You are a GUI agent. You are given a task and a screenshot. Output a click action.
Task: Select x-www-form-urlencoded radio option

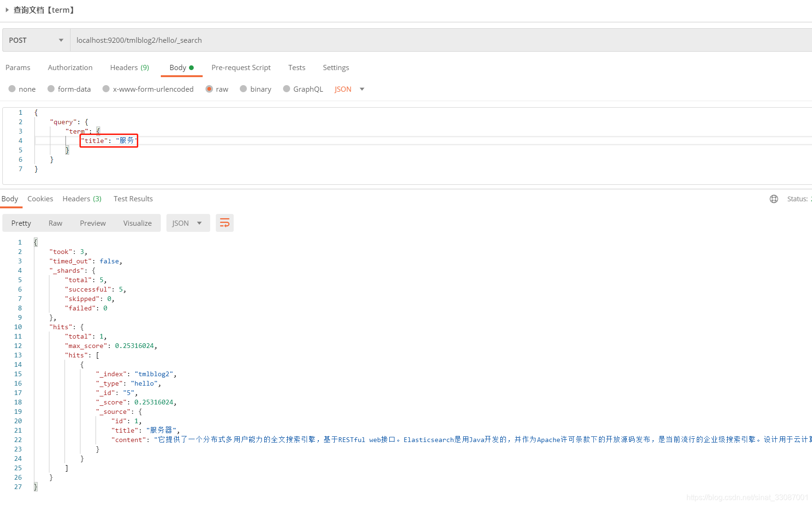coord(106,89)
